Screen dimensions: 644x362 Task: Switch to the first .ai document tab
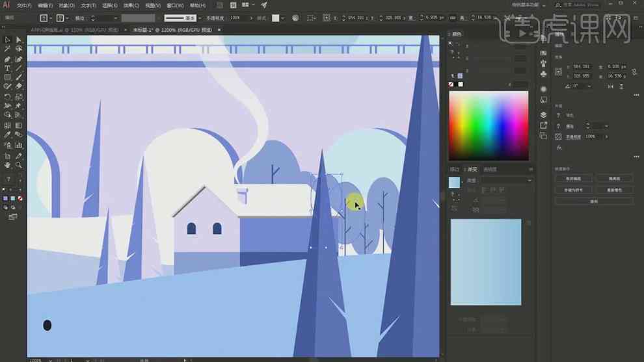(75, 30)
